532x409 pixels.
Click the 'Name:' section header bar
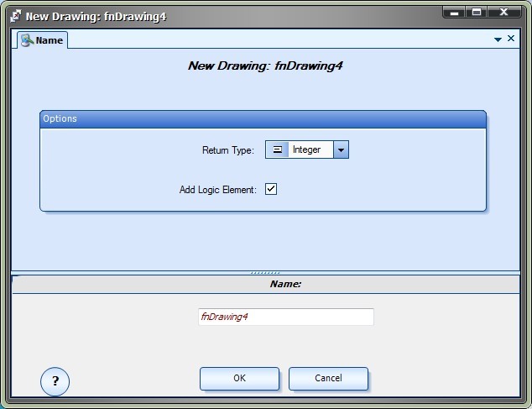[265, 285]
